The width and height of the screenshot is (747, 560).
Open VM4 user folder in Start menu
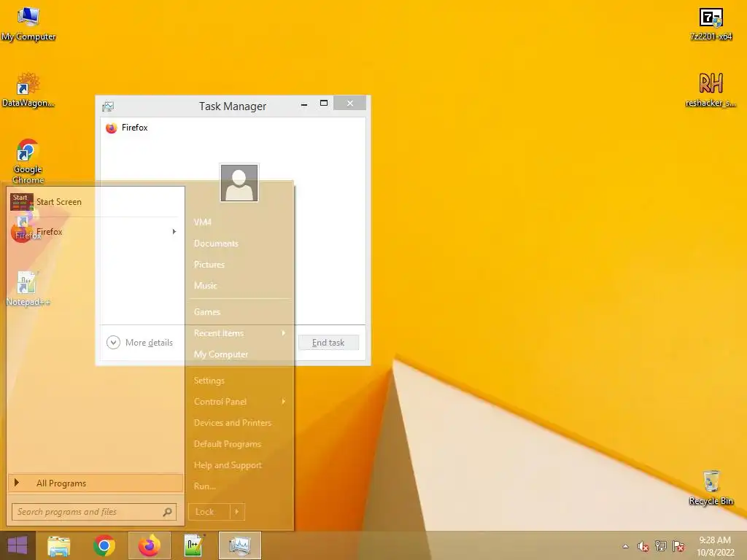click(x=203, y=222)
